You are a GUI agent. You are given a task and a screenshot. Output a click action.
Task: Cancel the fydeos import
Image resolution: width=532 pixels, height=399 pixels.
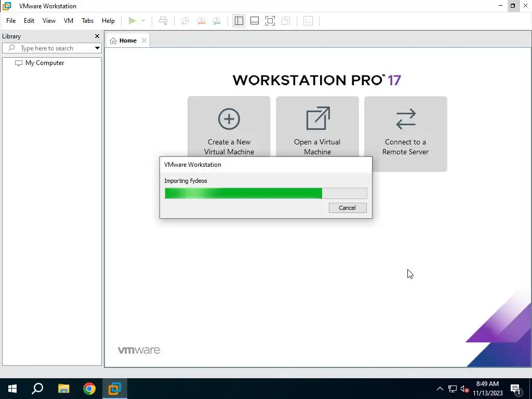click(x=348, y=208)
